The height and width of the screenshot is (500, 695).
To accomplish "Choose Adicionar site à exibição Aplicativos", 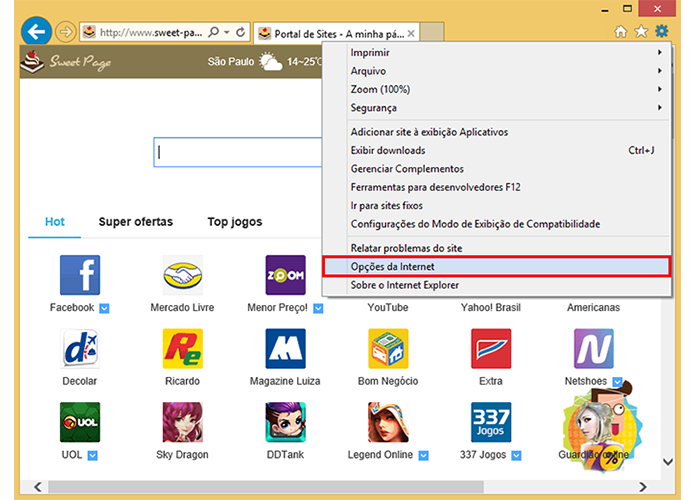I will pyautogui.click(x=496, y=132).
